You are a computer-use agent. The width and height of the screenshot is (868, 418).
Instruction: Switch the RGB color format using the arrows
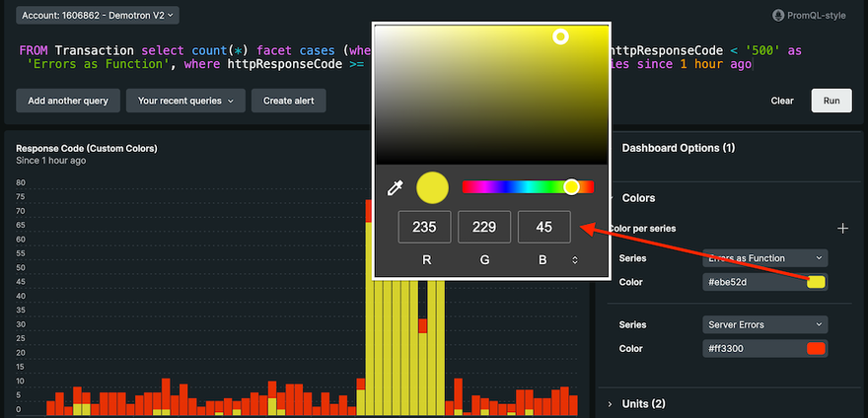click(x=575, y=260)
